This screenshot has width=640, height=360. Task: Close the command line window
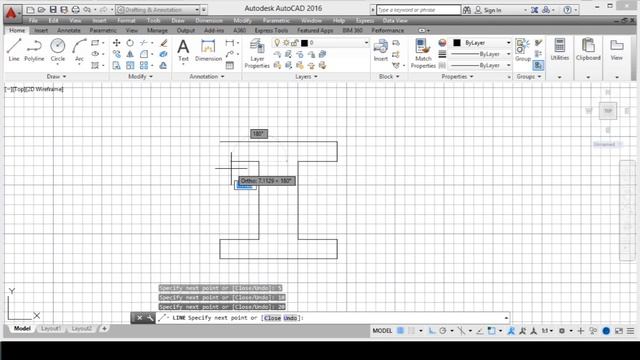click(139, 318)
